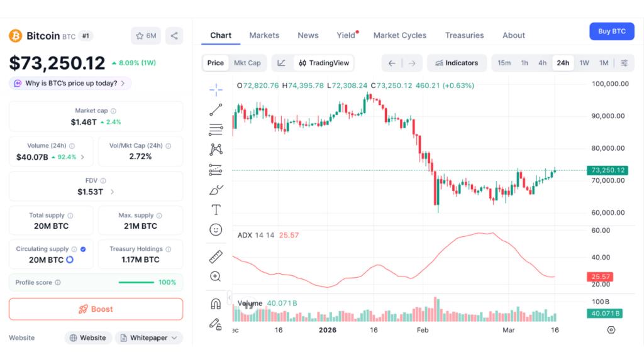Select the measure ruler tool
The height and width of the screenshot is (362, 644).
point(216,256)
